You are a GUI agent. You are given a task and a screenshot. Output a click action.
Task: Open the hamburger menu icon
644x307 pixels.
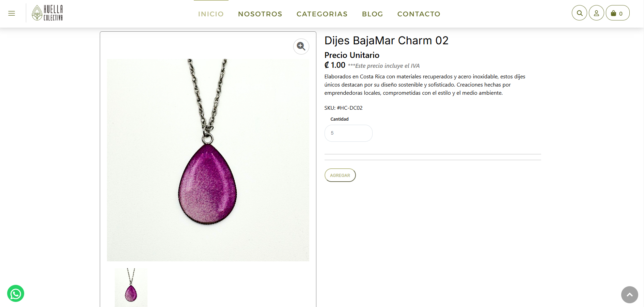pos(12,13)
